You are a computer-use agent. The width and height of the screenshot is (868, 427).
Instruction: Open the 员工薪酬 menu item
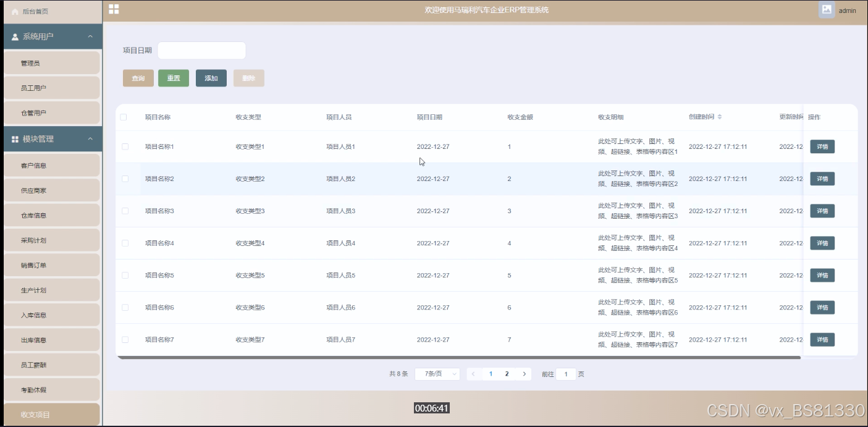tap(51, 365)
